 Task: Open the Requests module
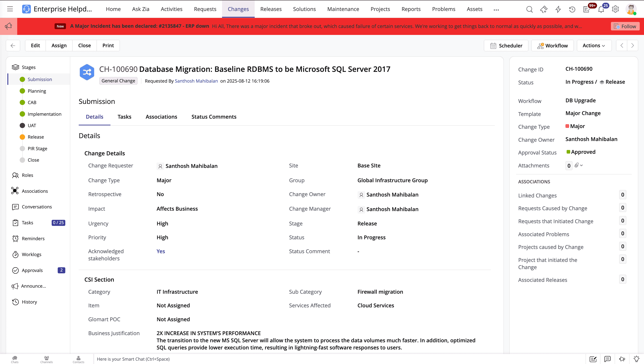point(205,9)
